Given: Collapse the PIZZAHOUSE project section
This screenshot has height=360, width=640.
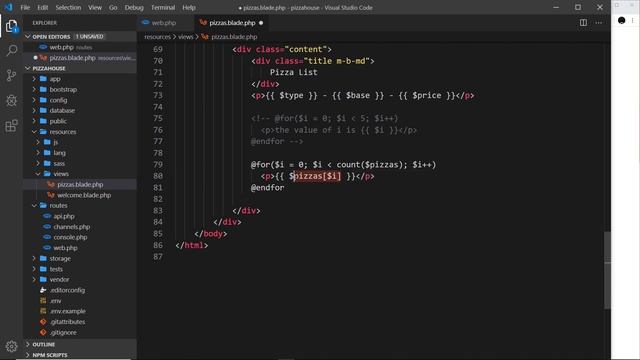Looking at the screenshot, I should click(80, 68).
